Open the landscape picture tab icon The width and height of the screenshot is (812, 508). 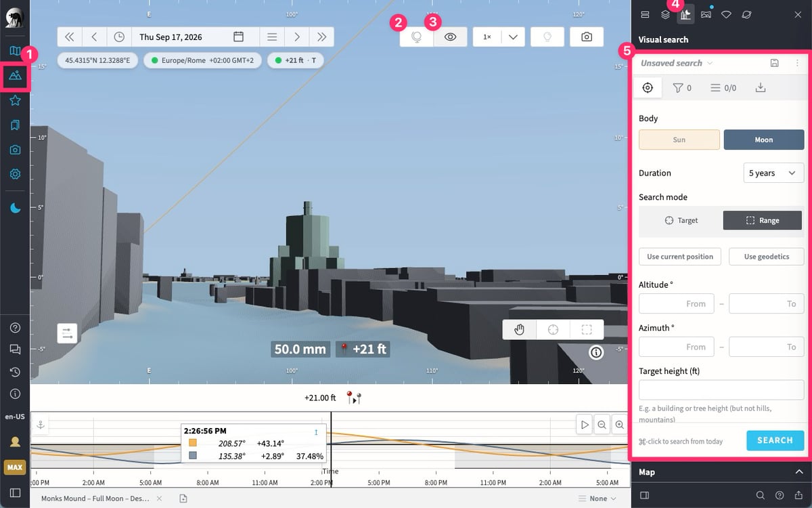[x=706, y=14]
